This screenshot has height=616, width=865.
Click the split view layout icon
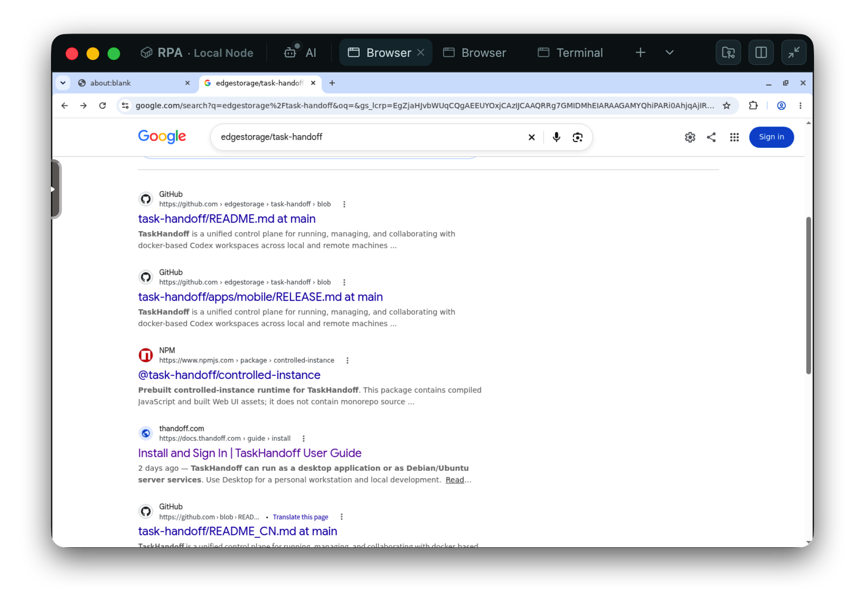761,52
